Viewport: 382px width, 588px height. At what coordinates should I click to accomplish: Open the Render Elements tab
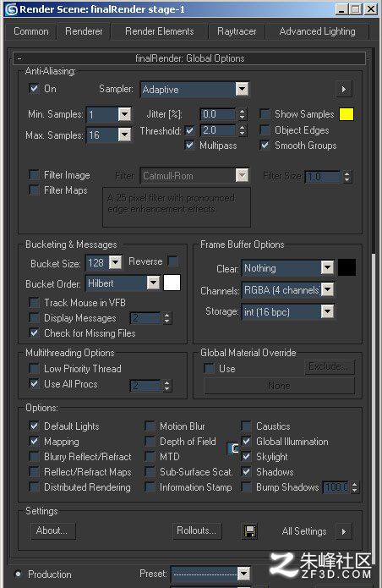159,31
